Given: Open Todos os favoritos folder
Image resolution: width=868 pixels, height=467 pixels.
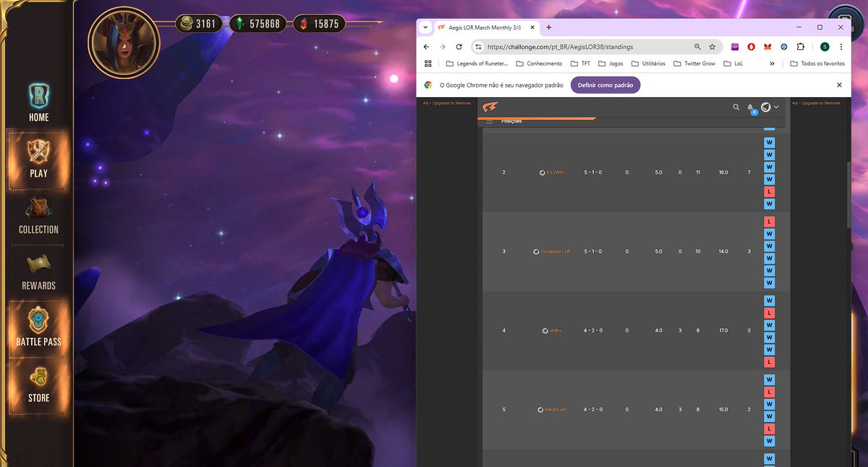Looking at the screenshot, I should pos(817,64).
